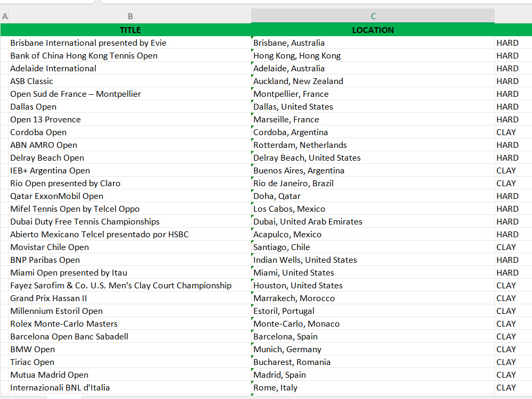Select column C header

pos(373,16)
